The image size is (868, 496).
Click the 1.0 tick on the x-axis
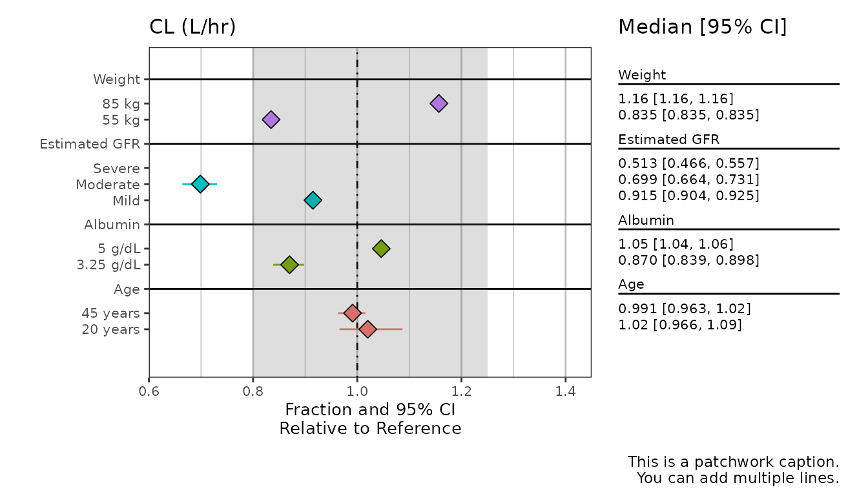[x=357, y=391]
